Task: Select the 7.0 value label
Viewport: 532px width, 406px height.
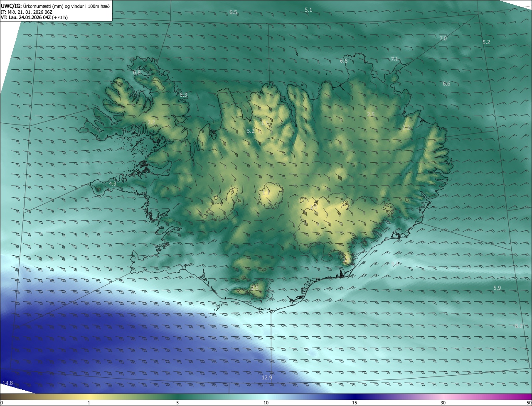Action: coord(443,39)
